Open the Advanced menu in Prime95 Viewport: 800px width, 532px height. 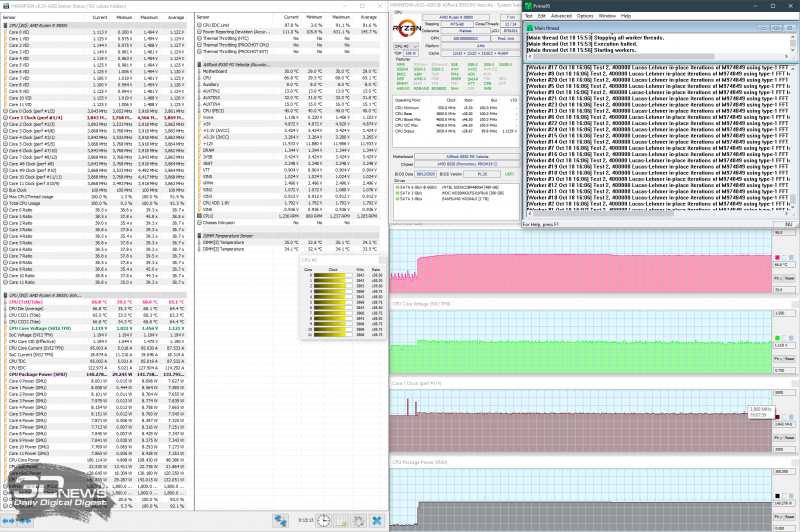coord(561,16)
